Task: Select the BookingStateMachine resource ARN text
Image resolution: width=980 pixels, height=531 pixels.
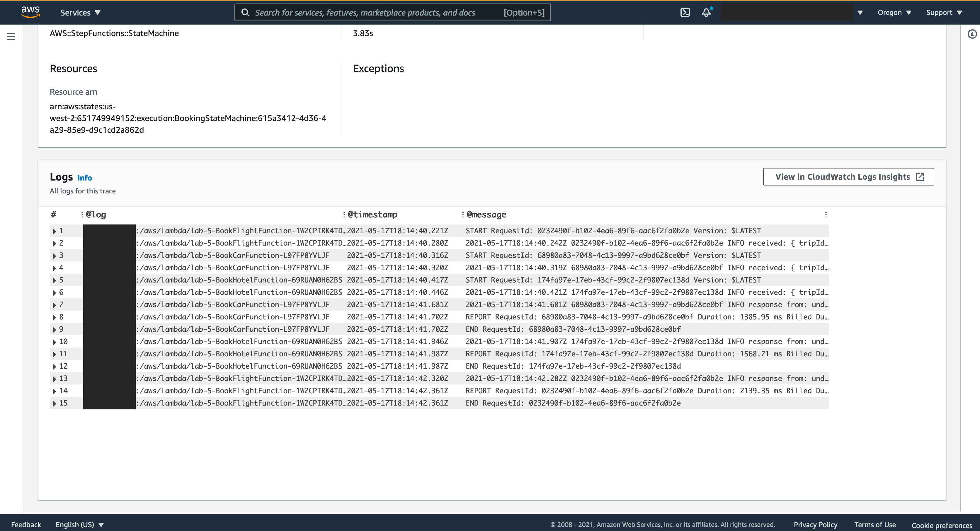Action: pos(188,118)
